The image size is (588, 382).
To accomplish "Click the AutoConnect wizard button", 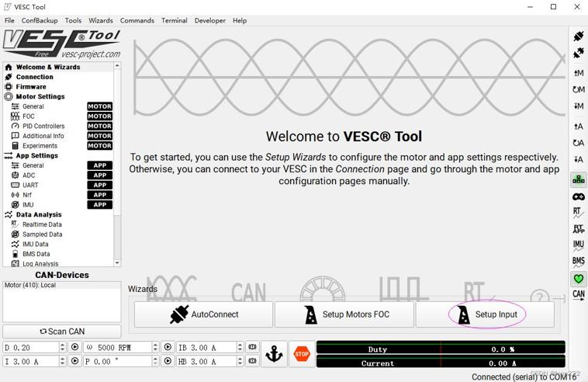I will coord(203,314).
